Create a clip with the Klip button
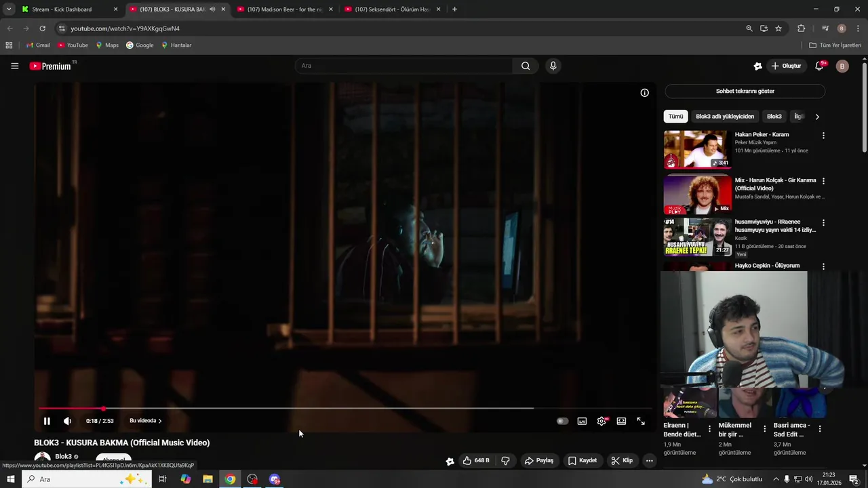This screenshot has width=868, height=488. coord(622,460)
